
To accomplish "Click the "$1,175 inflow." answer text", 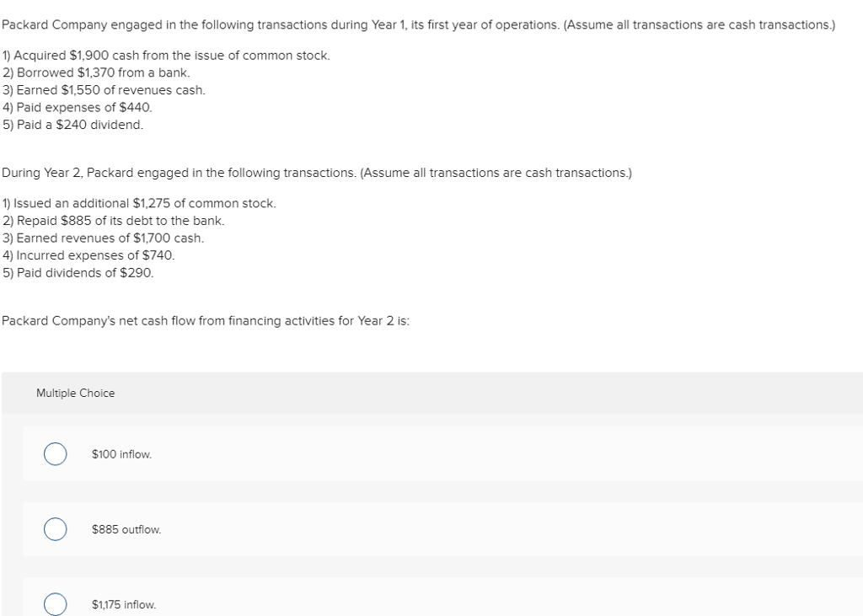I will coord(124,605).
